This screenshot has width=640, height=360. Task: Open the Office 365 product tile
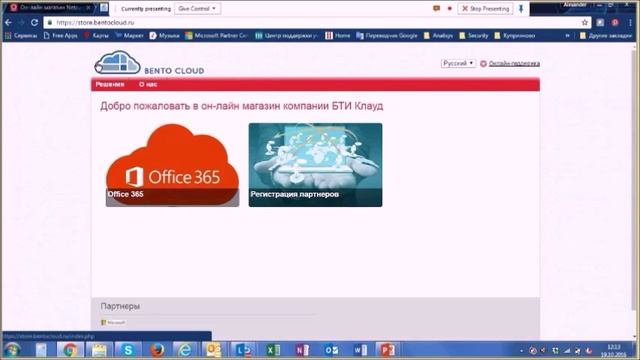pos(172,165)
